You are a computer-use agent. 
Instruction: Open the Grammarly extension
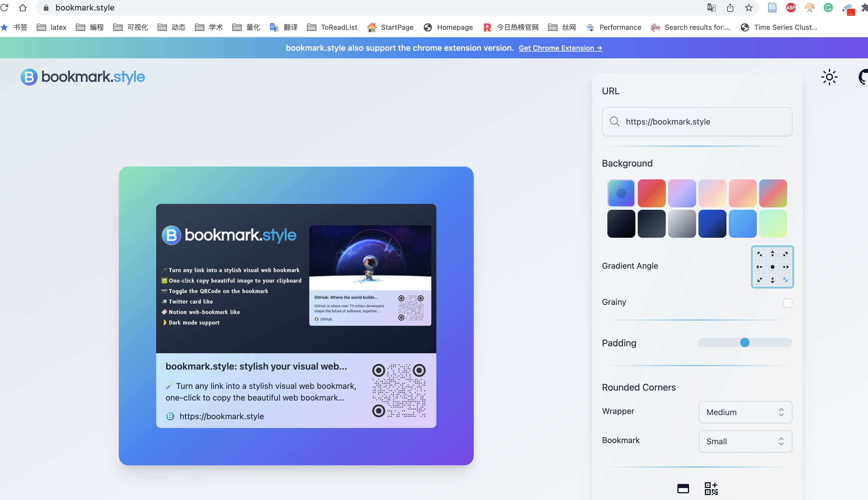pos(828,8)
